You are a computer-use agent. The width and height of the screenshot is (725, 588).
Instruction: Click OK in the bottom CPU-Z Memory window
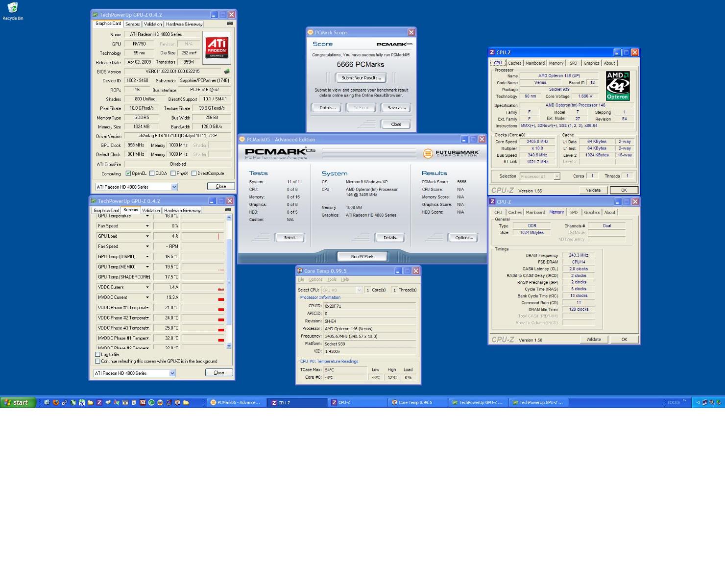[624, 339]
